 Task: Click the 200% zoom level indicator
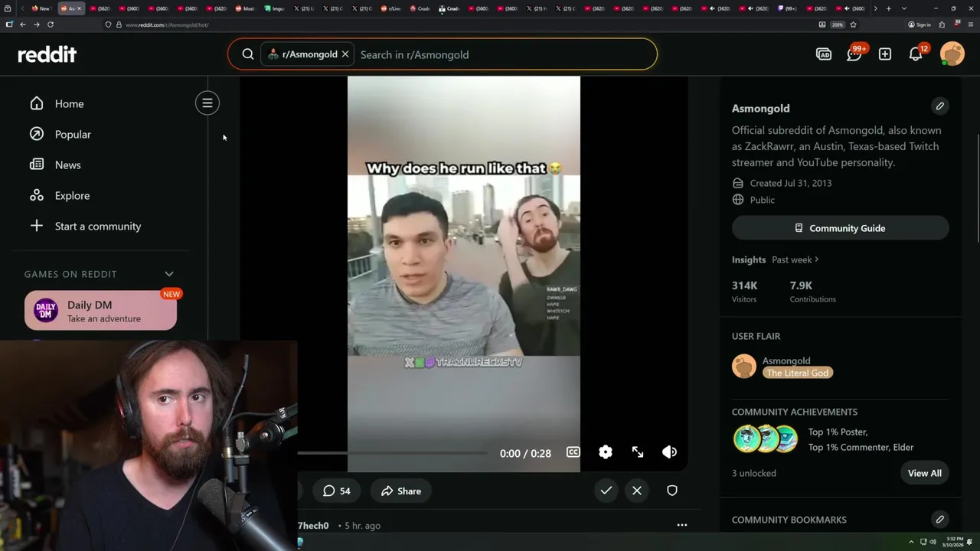tap(838, 24)
